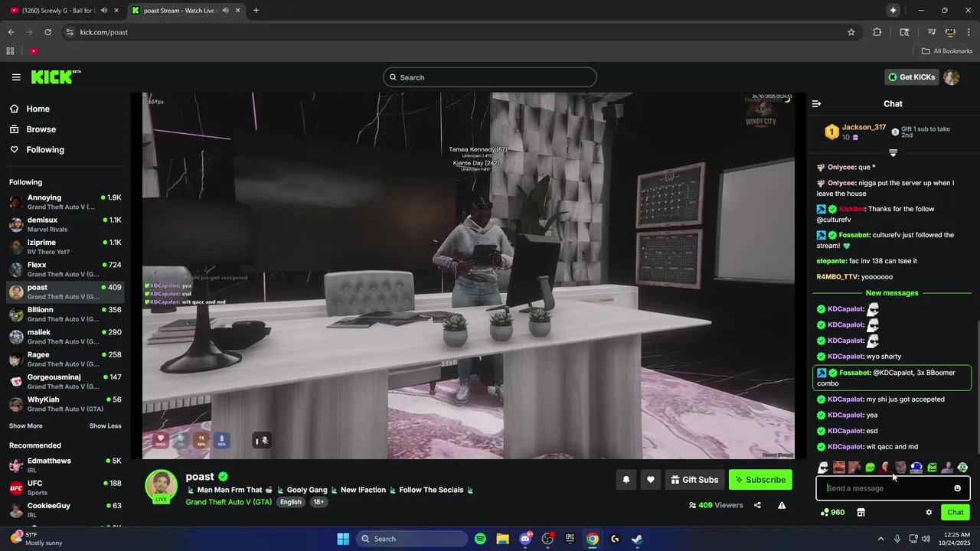Open Windows Start menu
Screen dimensions: 980x551
[343, 539]
